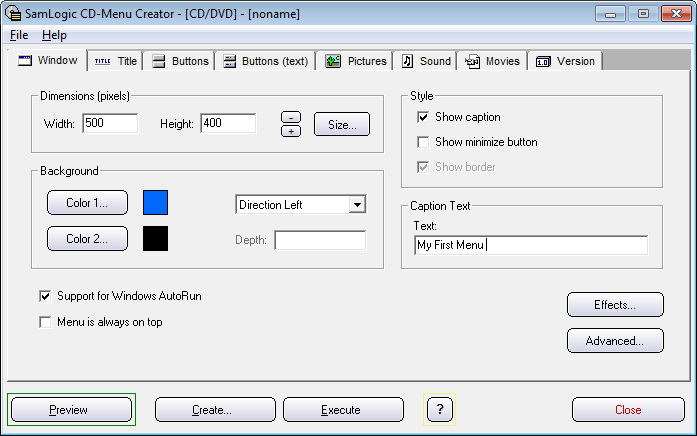697x436 pixels.
Task: Open the Advanced... settings button
Action: 615,341
